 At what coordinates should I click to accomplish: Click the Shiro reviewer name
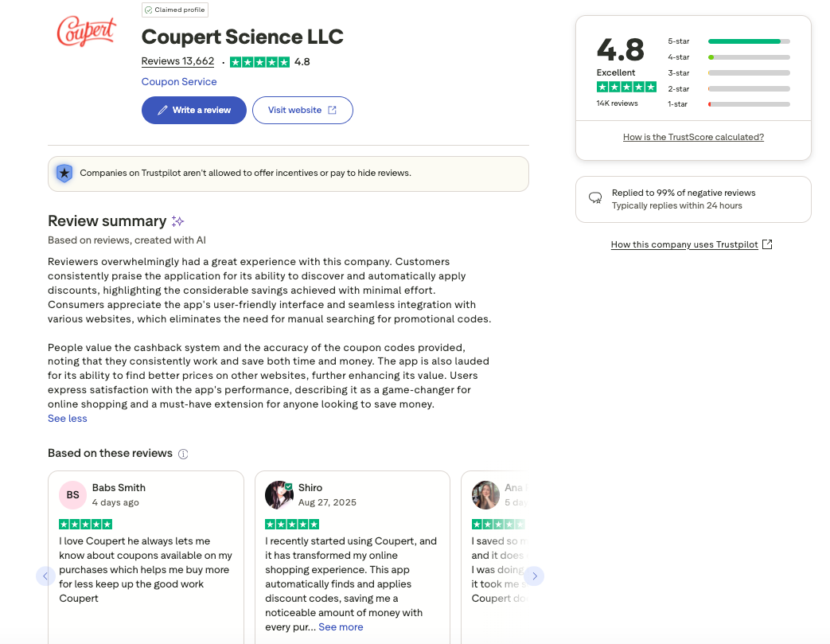310,488
